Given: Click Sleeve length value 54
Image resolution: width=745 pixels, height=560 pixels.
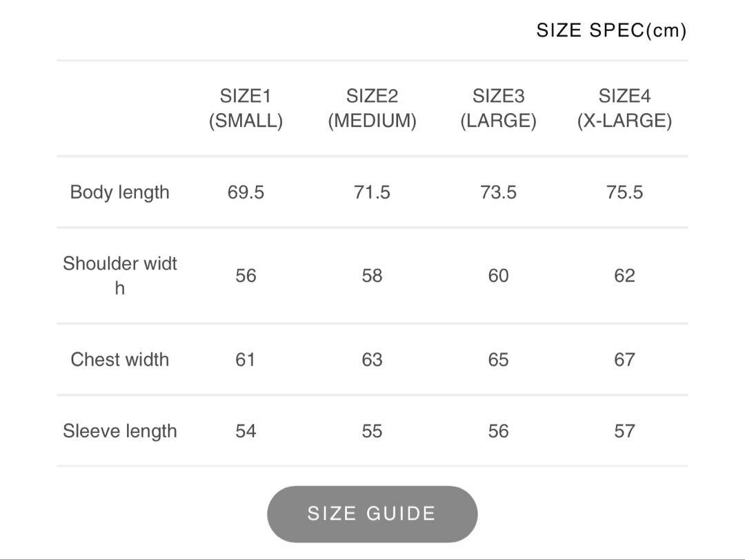Looking at the screenshot, I should pos(246,431).
